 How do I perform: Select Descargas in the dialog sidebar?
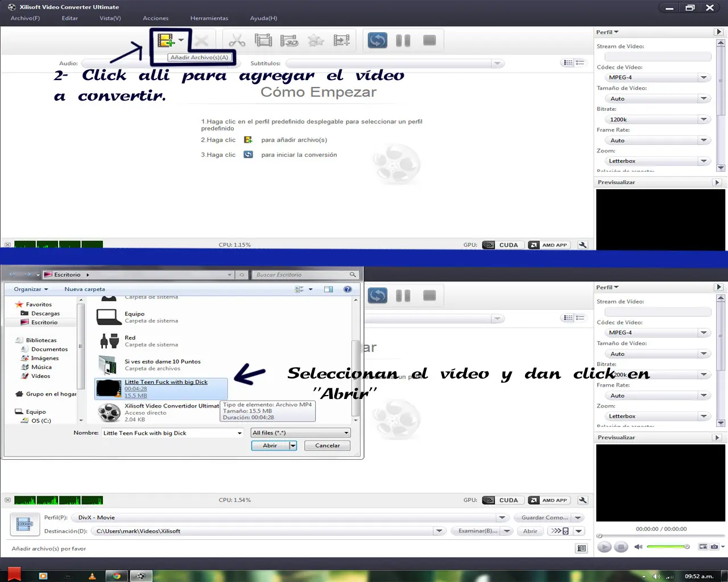[x=45, y=313]
